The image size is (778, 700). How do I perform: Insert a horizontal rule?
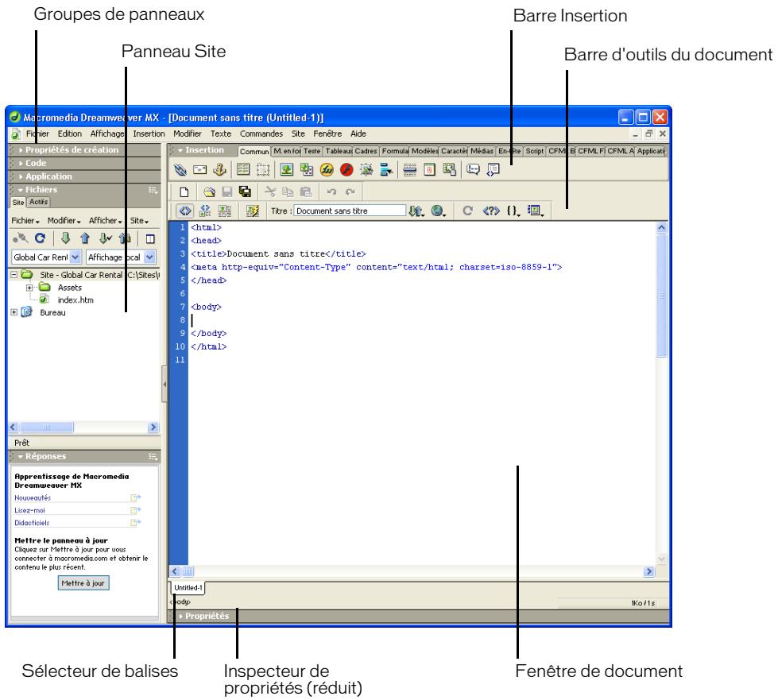410,170
